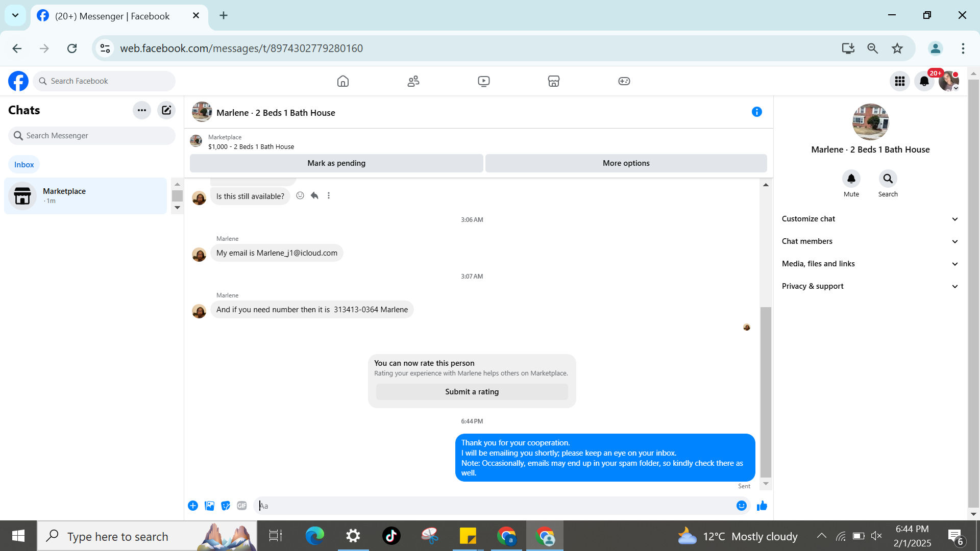980x551 pixels.
Task: Expand Chat members section
Action: click(x=870, y=241)
